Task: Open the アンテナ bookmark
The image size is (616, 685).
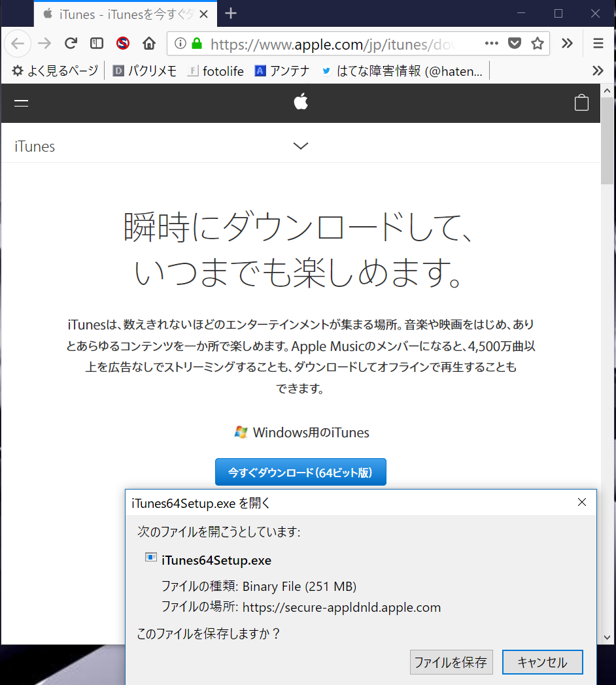Action: [x=282, y=71]
